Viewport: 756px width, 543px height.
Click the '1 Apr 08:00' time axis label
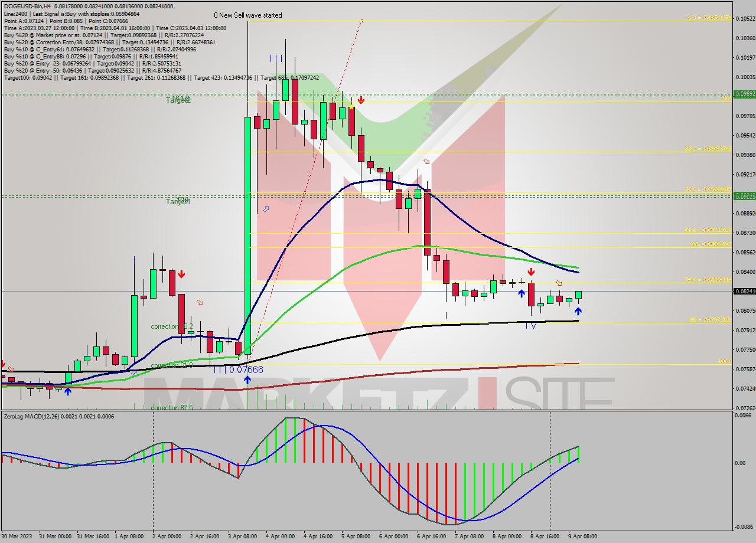coord(129,537)
